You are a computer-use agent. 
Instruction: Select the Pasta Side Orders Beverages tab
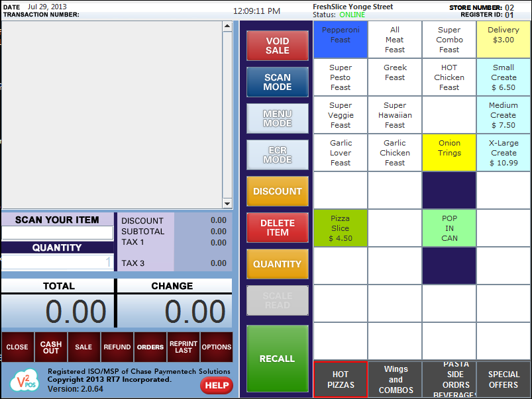[x=449, y=380]
